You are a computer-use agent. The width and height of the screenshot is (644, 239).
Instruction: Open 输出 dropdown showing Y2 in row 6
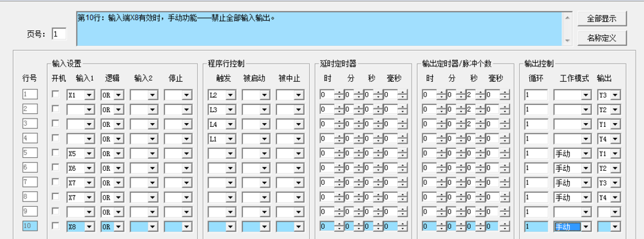609,168
